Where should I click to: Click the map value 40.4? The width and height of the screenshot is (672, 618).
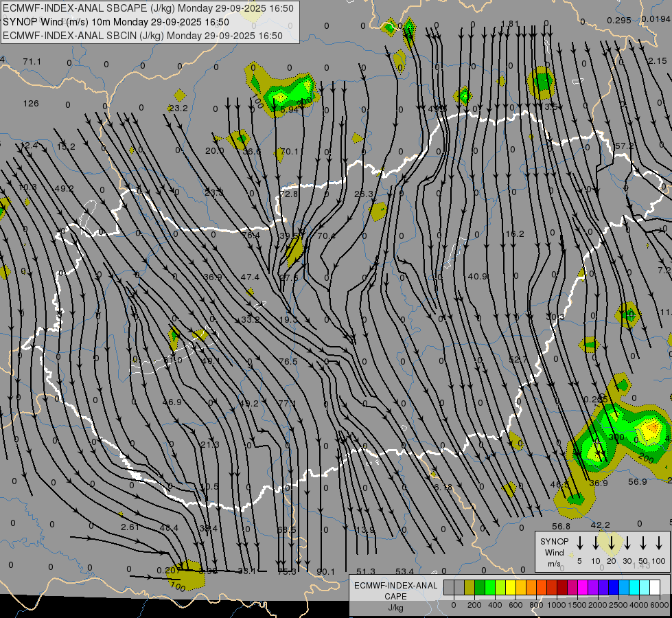point(169,528)
